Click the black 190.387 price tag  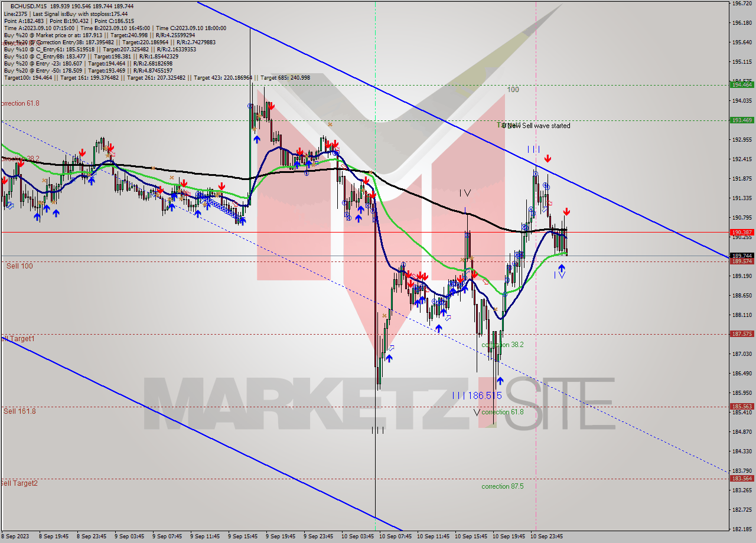point(742,233)
